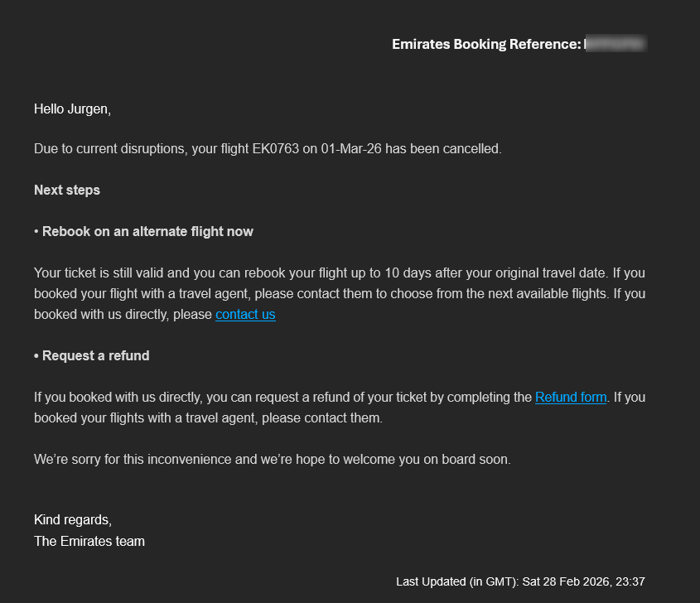Click the "Last Updated (in GMT)" label
The image size is (700, 603).
click(x=456, y=582)
